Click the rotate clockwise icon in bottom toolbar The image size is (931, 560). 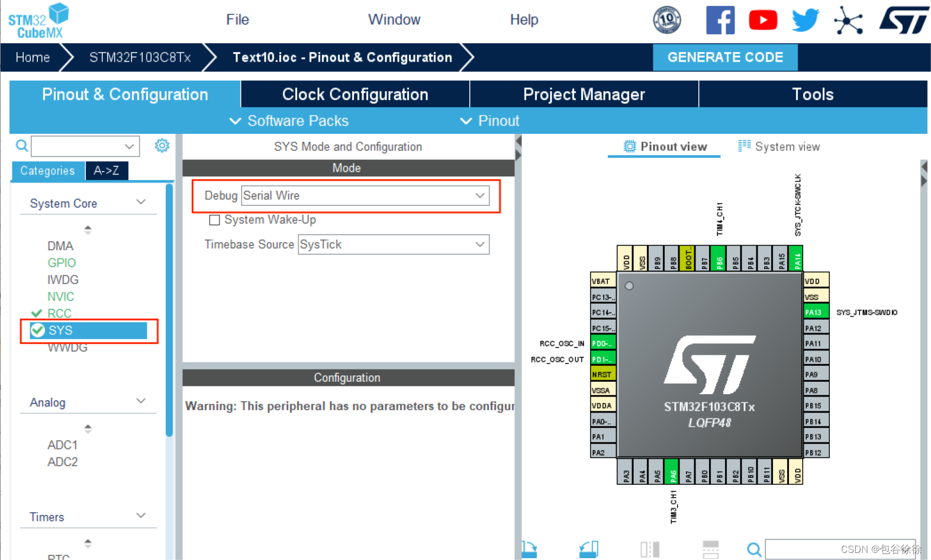[x=529, y=550]
